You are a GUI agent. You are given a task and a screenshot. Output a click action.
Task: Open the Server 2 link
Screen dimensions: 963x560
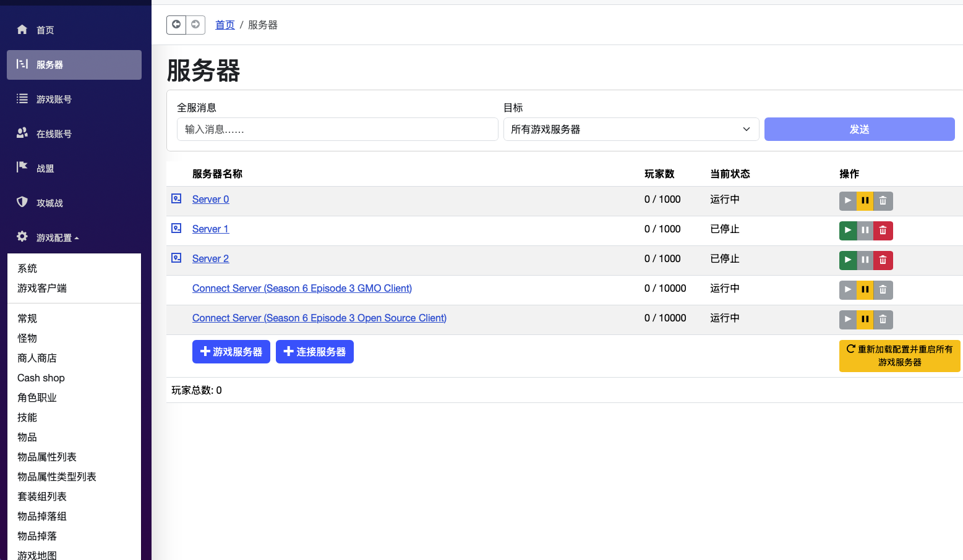[x=210, y=258]
